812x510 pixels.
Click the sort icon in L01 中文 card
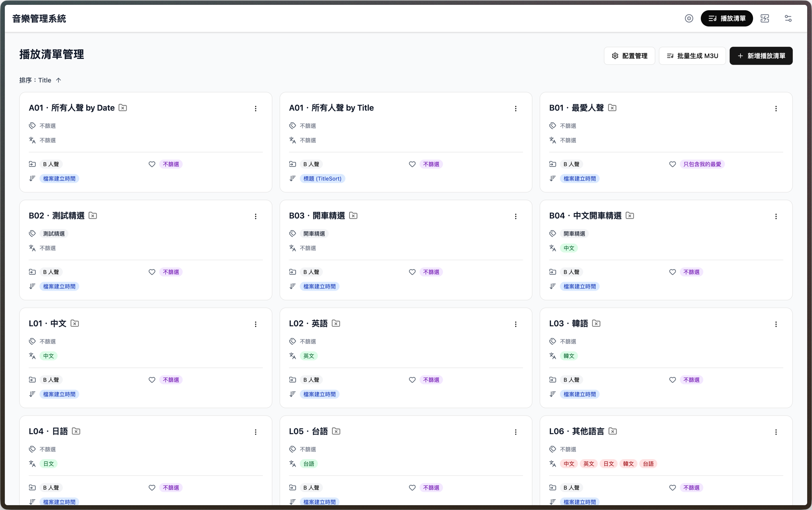coord(32,394)
